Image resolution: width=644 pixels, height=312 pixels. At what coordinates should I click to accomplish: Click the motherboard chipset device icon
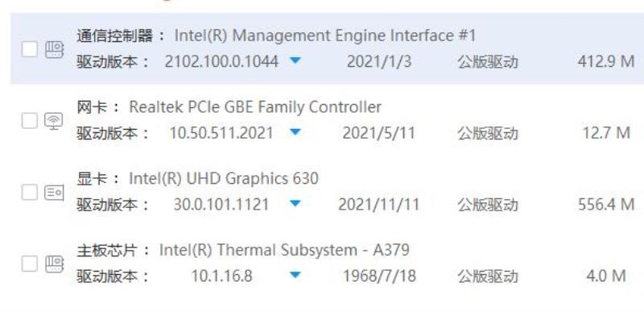click(54, 264)
